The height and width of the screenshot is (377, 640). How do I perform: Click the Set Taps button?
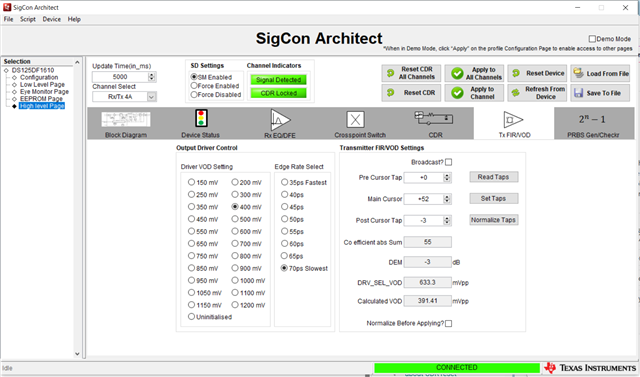coord(493,198)
